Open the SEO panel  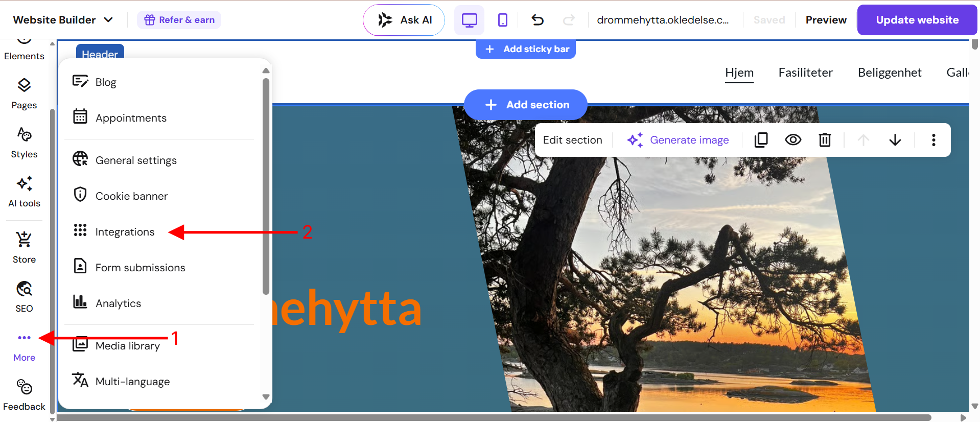click(24, 297)
